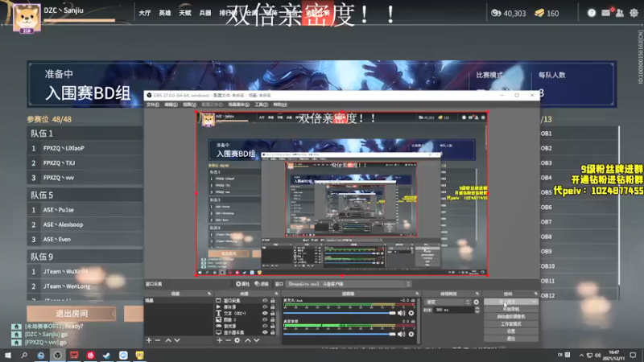
Task: Remove selected source with the minus icon
Action: [228, 340]
